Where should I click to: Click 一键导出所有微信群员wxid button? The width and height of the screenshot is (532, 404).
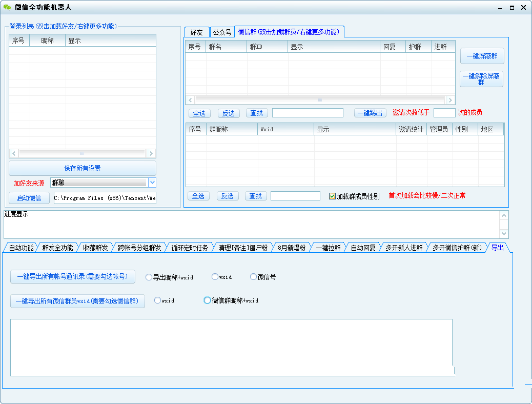(77, 301)
